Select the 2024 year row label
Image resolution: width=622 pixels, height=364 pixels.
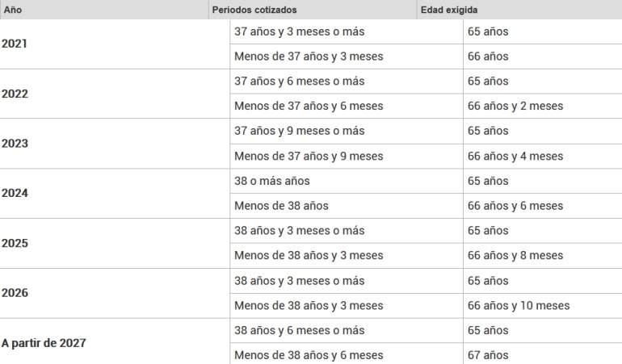[15, 193]
